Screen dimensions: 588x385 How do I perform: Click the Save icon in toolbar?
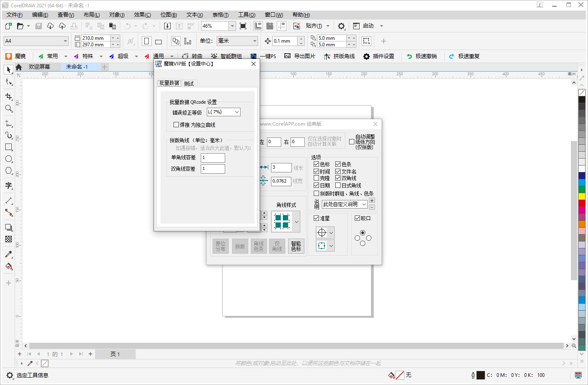39,26
